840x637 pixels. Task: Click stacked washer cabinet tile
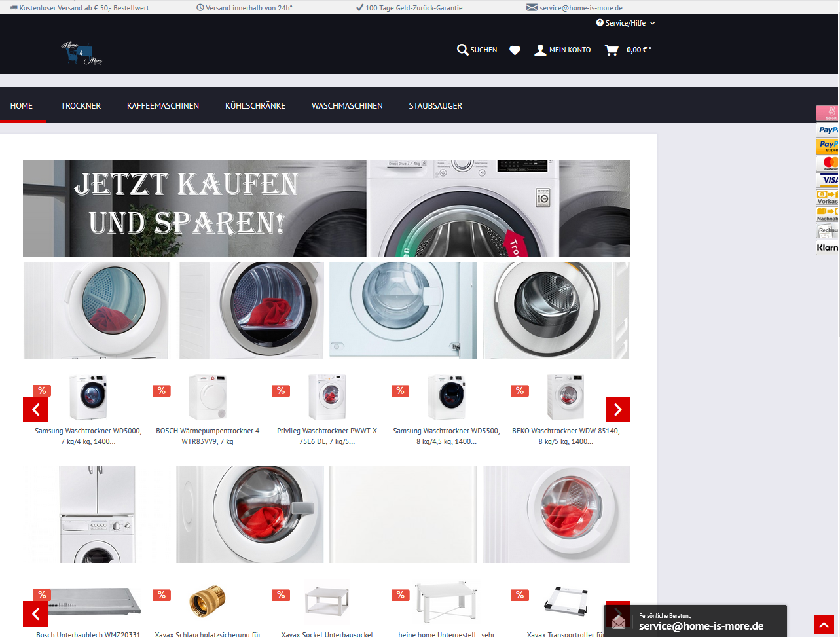[x=96, y=515]
